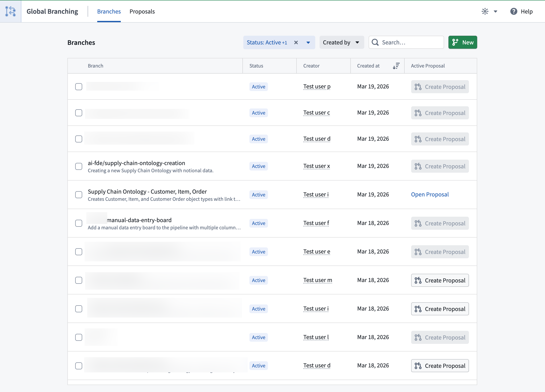Click the proposal icon on Test user m's Create Proposal button
Screen dimensions: 545x392
point(418,280)
